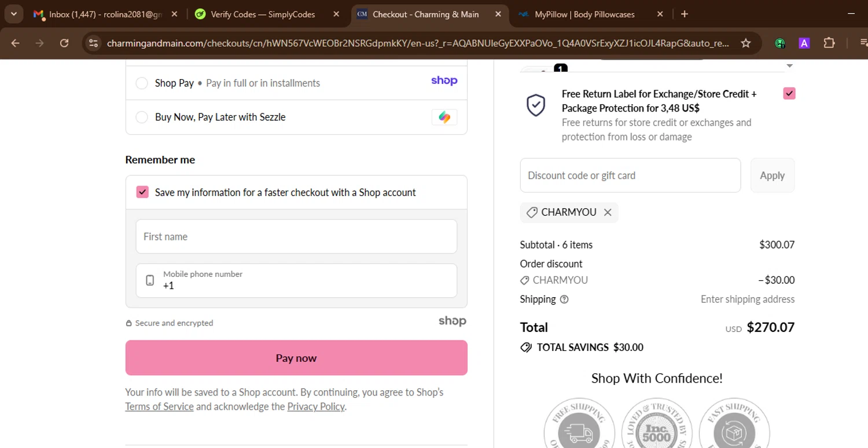Go back to previous page
868x448 pixels.
[x=16, y=43]
